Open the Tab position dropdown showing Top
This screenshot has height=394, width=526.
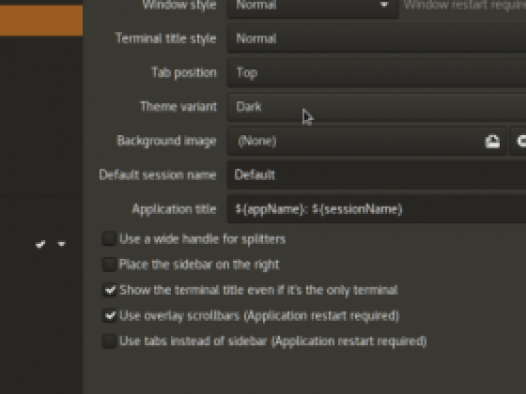point(377,73)
